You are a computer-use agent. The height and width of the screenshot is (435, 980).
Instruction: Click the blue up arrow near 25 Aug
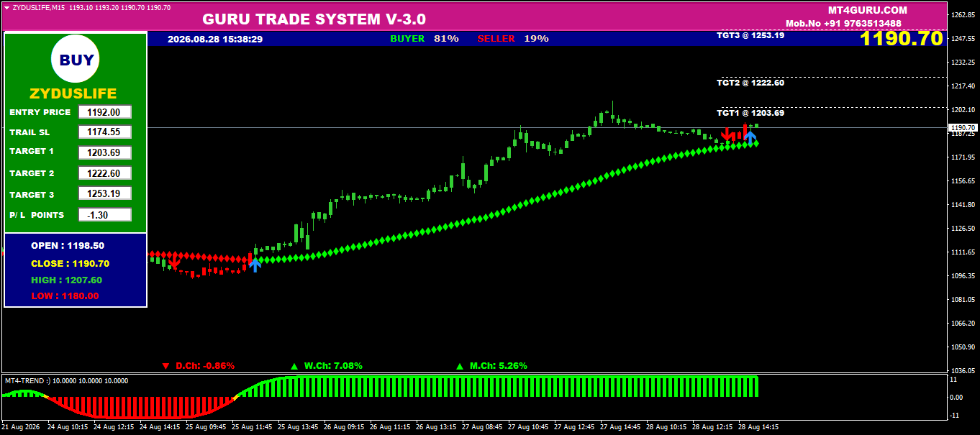pyautogui.click(x=255, y=264)
